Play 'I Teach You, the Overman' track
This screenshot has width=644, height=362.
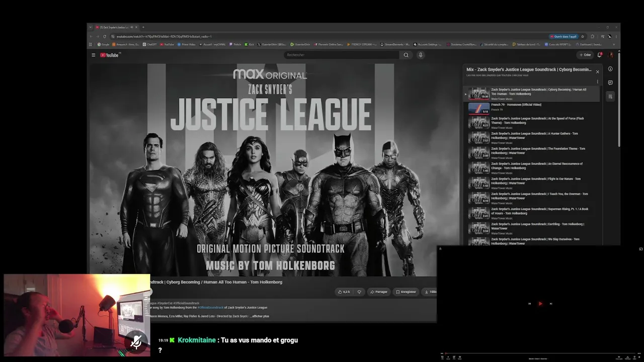(532, 198)
